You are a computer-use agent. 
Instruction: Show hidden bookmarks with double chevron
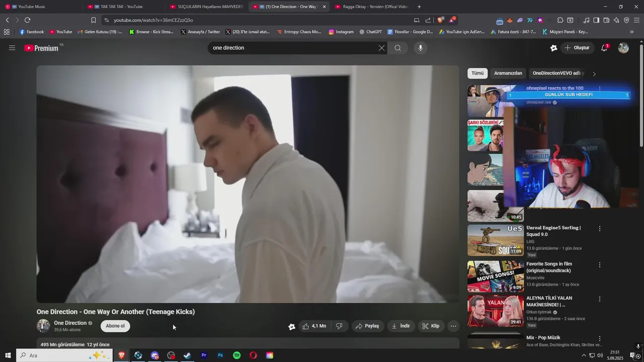pyautogui.click(x=632, y=32)
